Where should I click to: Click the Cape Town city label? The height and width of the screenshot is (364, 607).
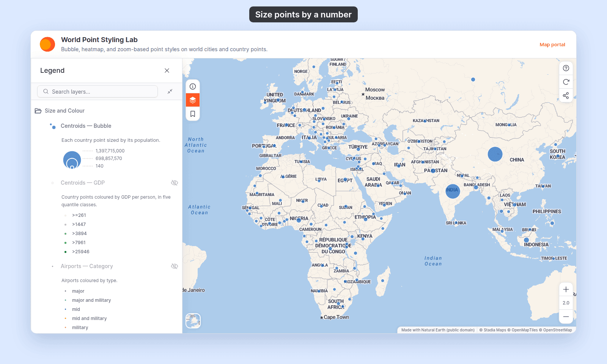tap(336, 317)
